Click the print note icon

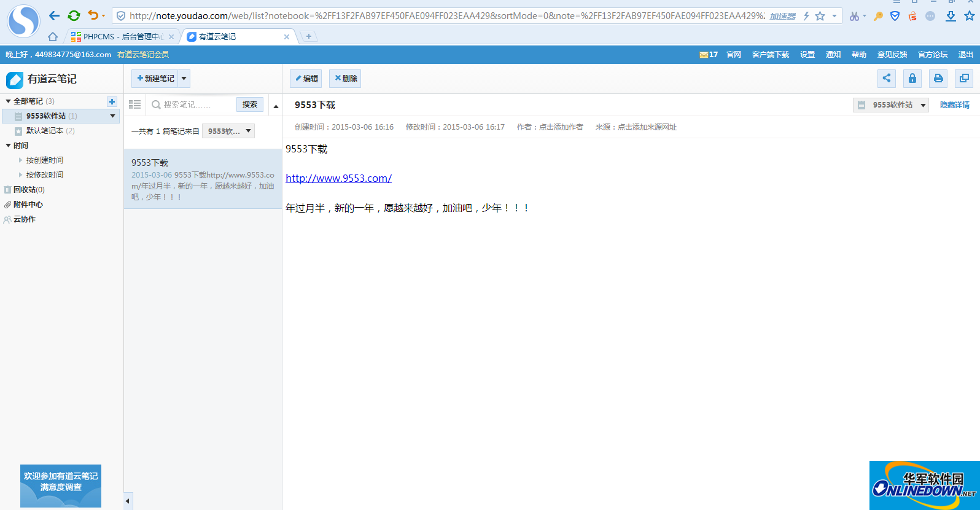point(938,78)
